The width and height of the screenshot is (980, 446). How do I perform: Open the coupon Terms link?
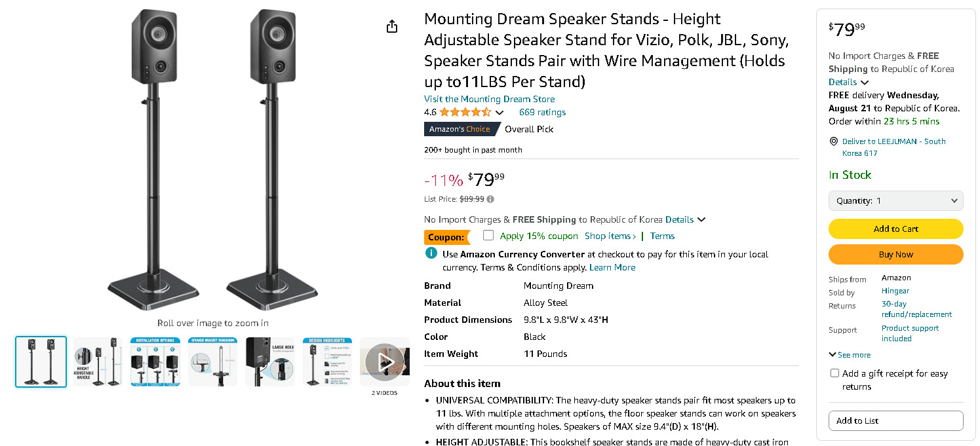[662, 236]
